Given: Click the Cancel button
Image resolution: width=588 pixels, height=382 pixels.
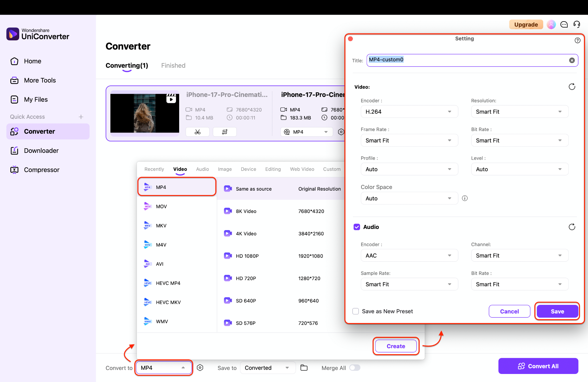Looking at the screenshot, I should tap(509, 311).
